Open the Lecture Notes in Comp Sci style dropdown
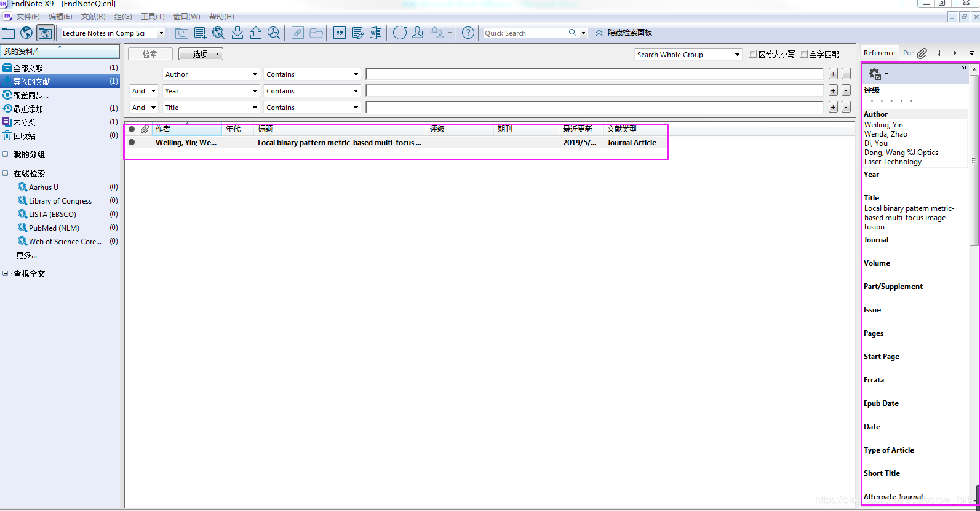Viewport: 980px width, 511px height. [162, 33]
